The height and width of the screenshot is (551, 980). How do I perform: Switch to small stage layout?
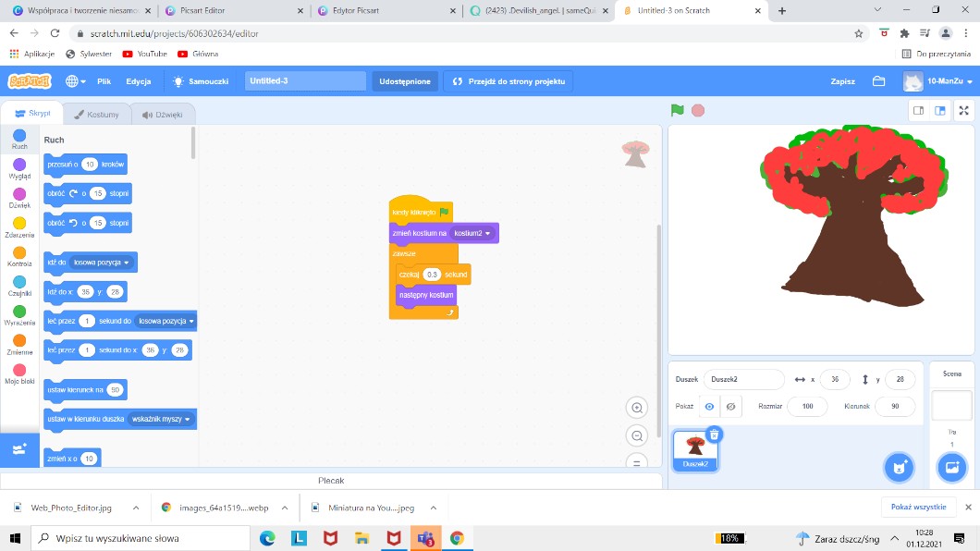click(918, 110)
